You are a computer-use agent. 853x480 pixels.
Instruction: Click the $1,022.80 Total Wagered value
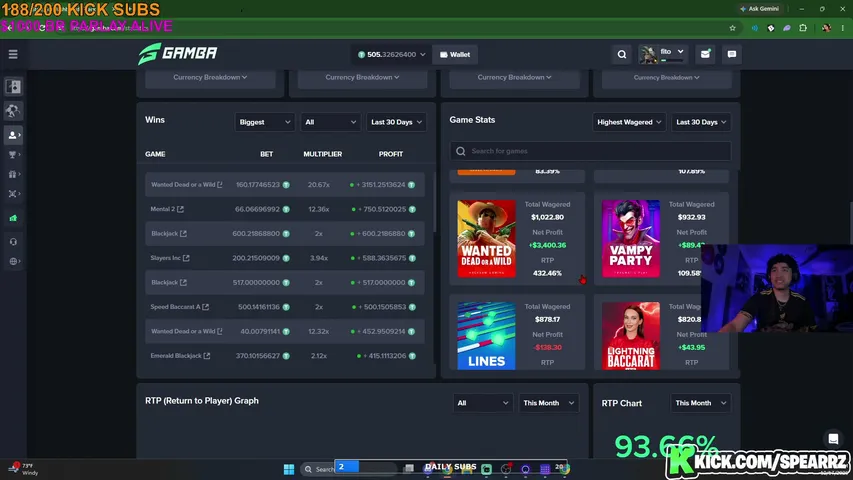click(x=547, y=217)
